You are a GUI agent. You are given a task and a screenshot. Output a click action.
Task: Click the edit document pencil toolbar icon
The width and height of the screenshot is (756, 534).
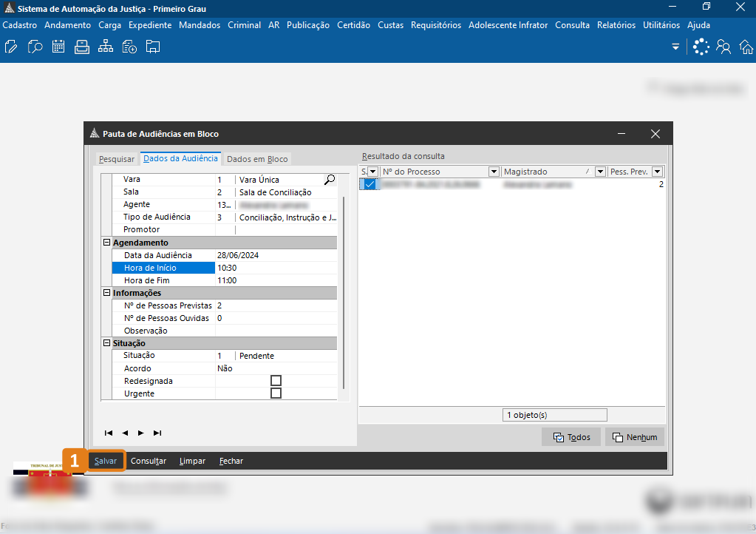[x=10, y=47]
